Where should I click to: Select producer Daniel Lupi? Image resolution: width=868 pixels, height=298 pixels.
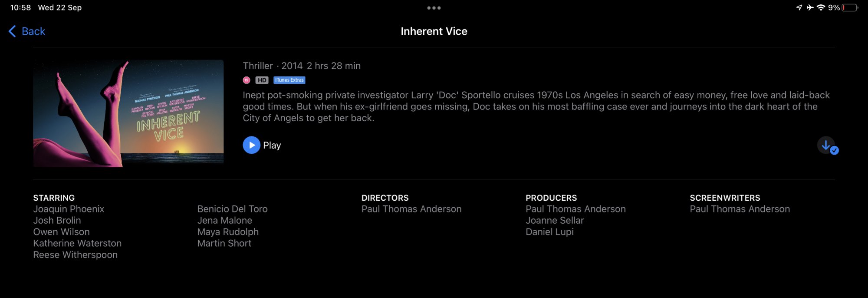(x=549, y=232)
